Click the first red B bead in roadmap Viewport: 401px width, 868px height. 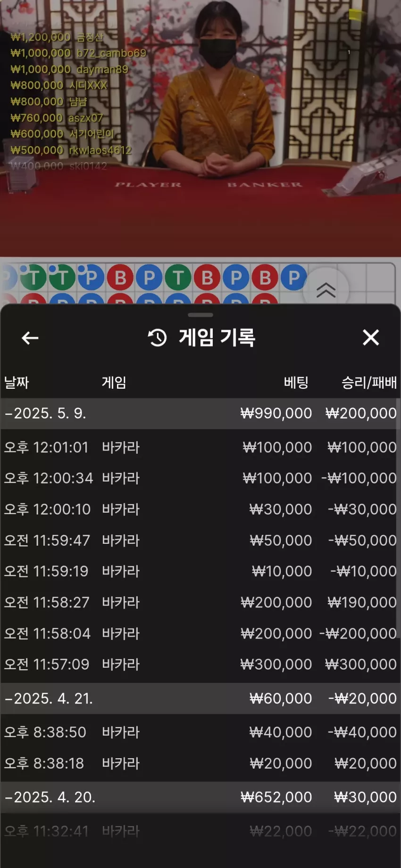tap(120, 278)
